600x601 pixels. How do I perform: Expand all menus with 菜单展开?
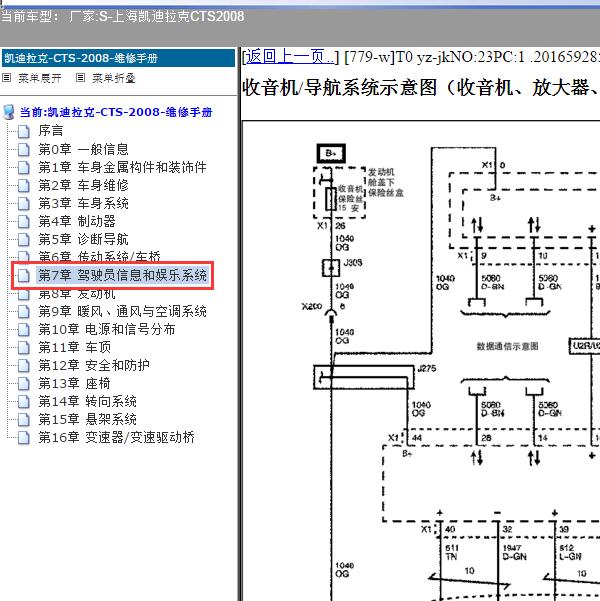click(x=40, y=78)
